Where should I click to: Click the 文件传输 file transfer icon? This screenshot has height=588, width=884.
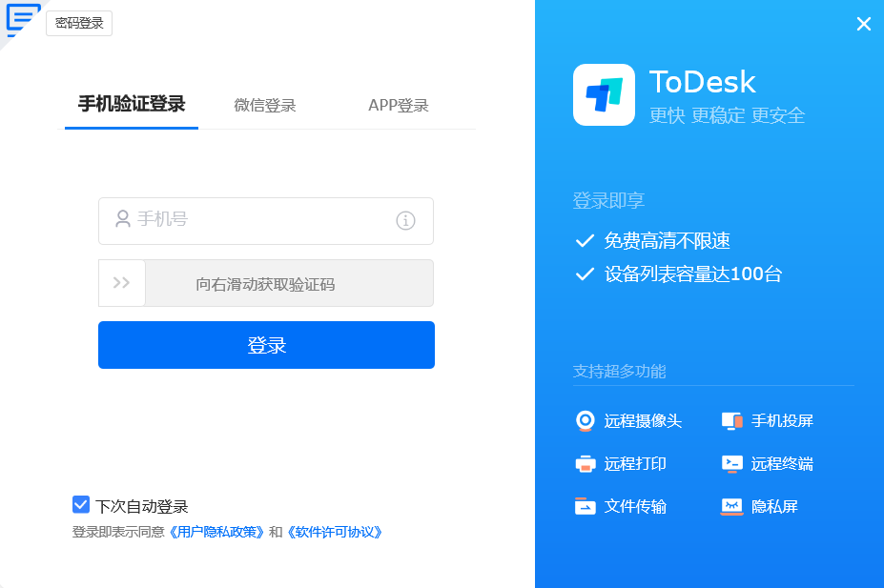pyautogui.click(x=586, y=506)
